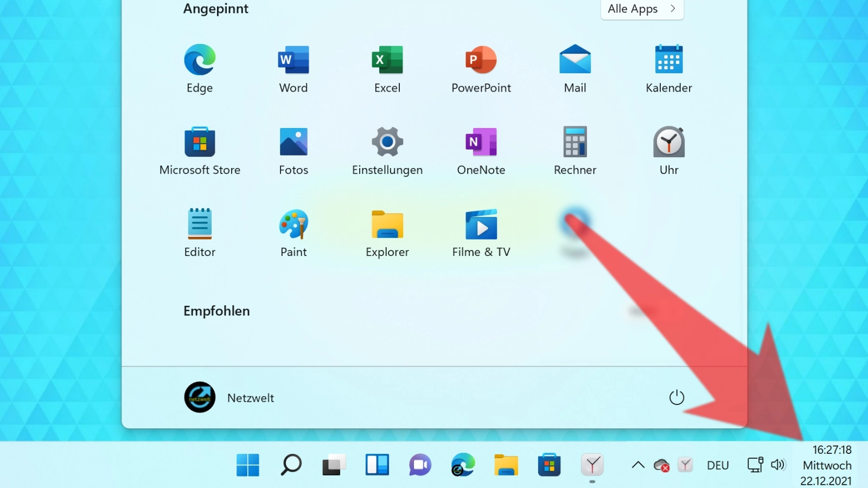Open the Fotos app
This screenshot has width=868, height=488.
293,151
